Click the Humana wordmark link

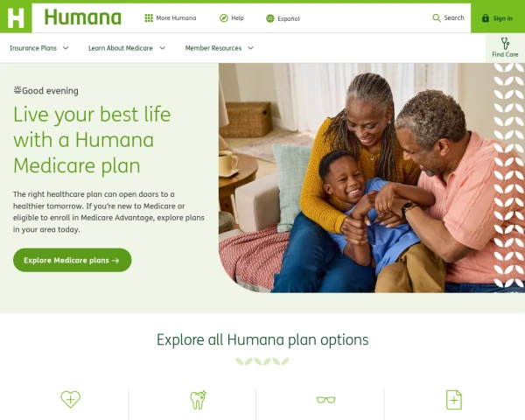coord(83,17)
